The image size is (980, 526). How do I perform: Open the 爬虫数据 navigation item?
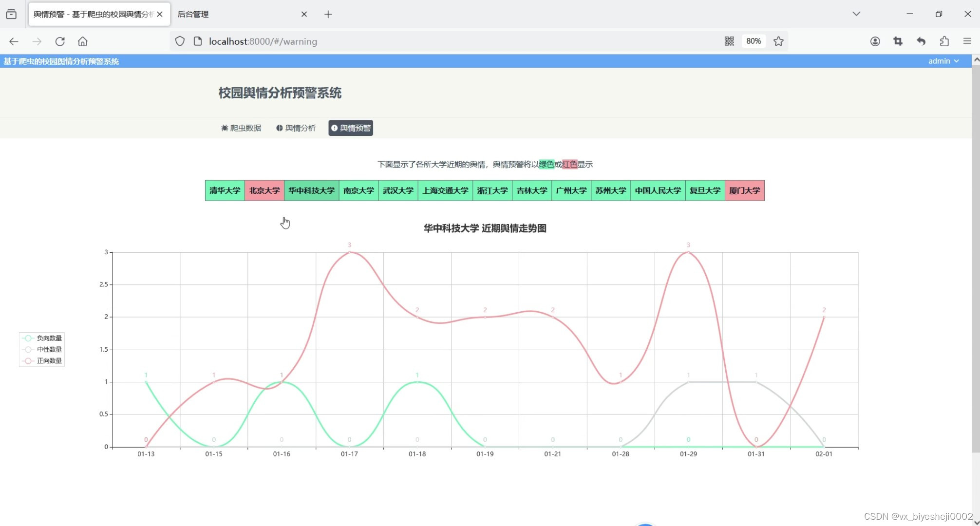click(x=241, y=128)
